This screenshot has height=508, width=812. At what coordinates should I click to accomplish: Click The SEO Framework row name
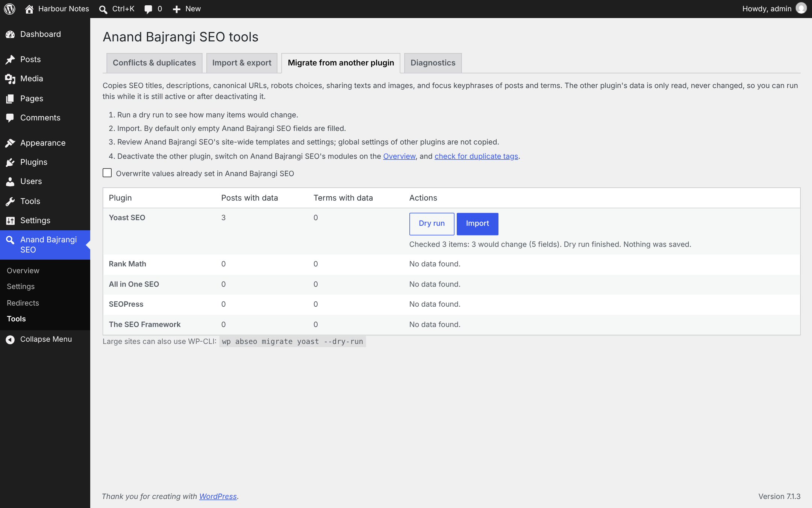(x=145, y=324)
